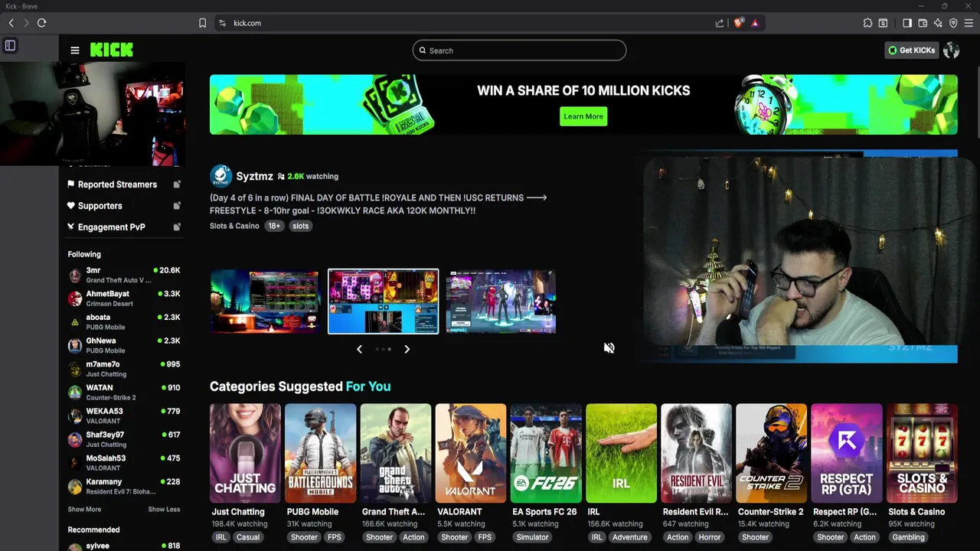The width and height of the screenshot is (980, 551).
Task: Unmute the featured stream preview
Action: [609, 348]
